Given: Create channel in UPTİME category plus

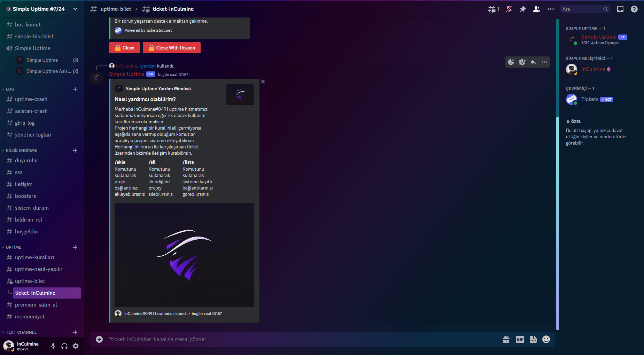Looking at the screenshot, I should tap(75, 247).
